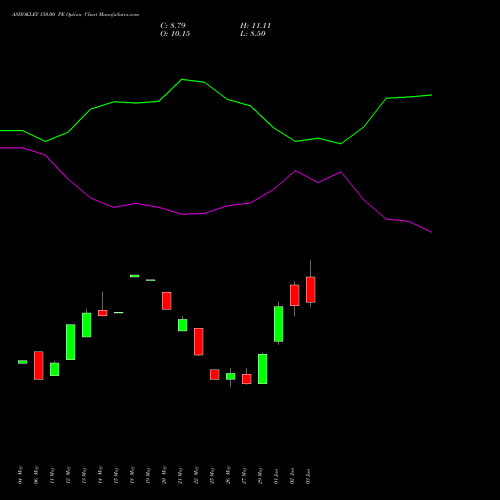Select the last red candlestick for 03 Jun
This screenshot has width=500, height=500.
(x=311, y=290)
